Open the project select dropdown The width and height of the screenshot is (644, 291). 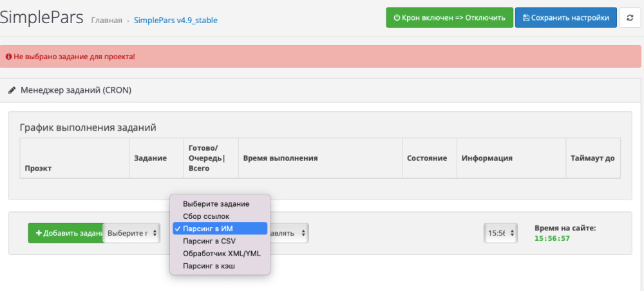coord(131,233)
